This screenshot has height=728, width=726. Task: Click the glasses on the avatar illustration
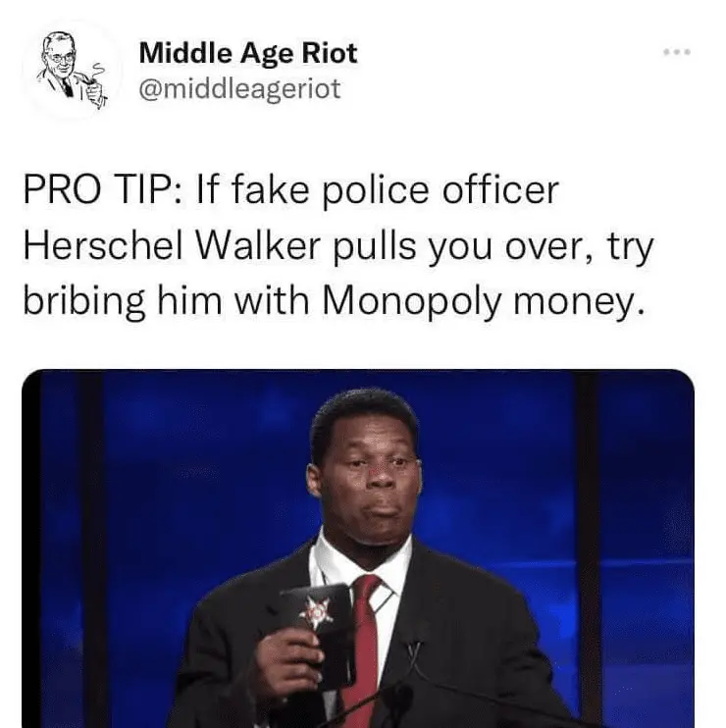(x=63, y=59)
